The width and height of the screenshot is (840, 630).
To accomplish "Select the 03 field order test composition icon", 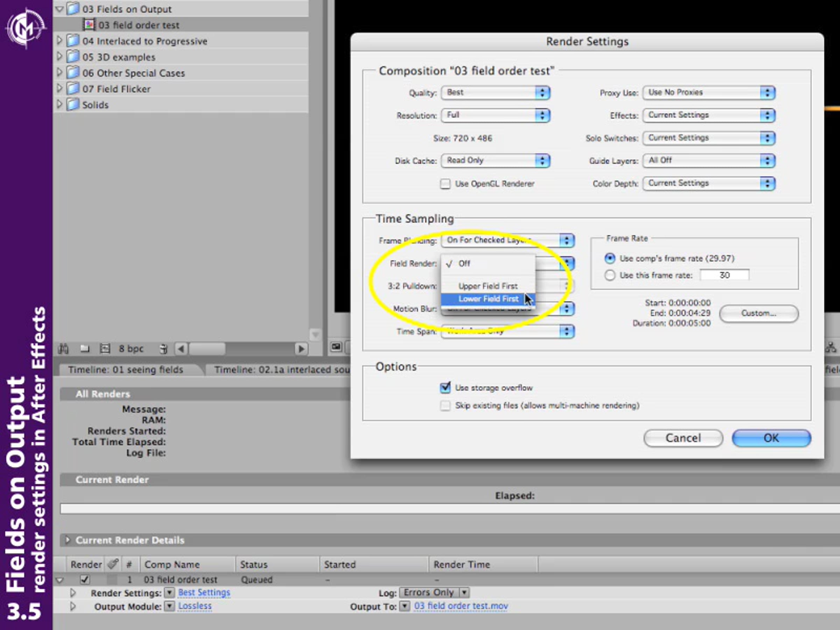I will click(89, 25).
